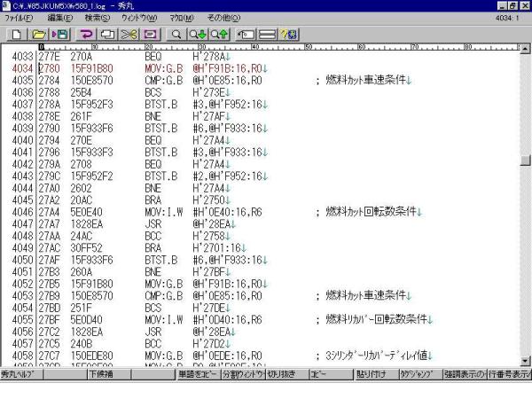Open the ウィンドウ(W) menu
Screen dimensions: 532x399
pyautogui.click(x=139, y=18)
